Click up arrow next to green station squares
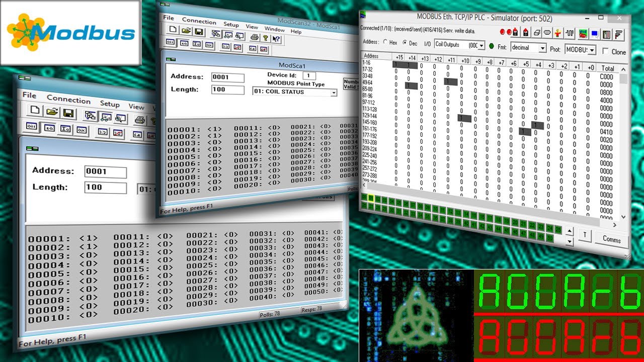 coord(570,231)
